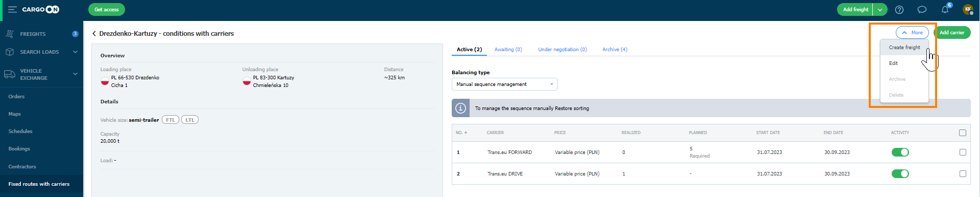Click the CargoON logo
Screen dimensions: 980x197
pyautogui.click(x=41, y=9)
